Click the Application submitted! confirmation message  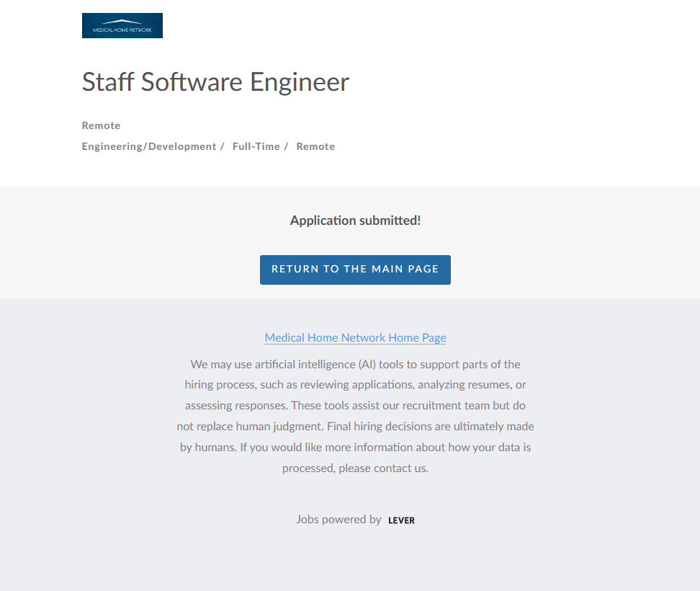(355, 221)
